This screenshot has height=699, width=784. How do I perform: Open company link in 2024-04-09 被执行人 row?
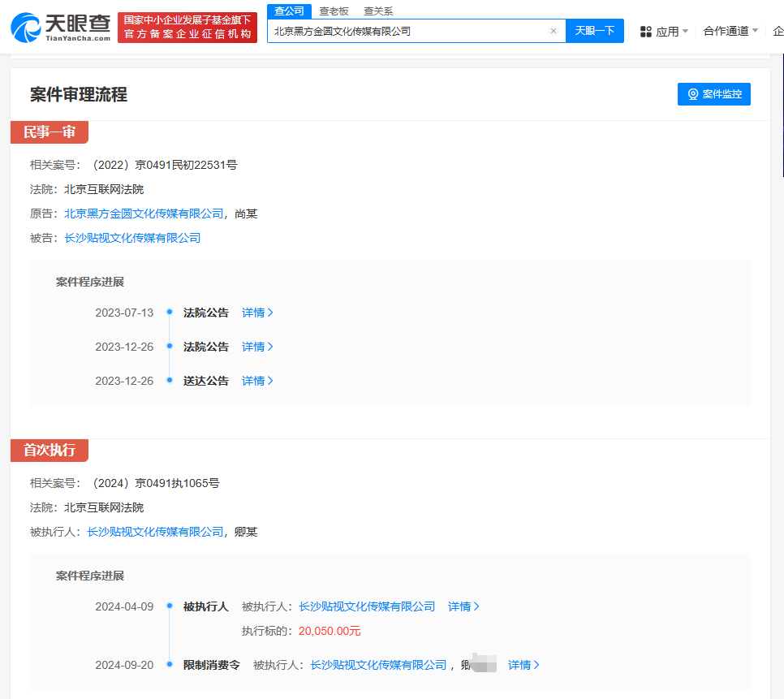click(367, 607)
